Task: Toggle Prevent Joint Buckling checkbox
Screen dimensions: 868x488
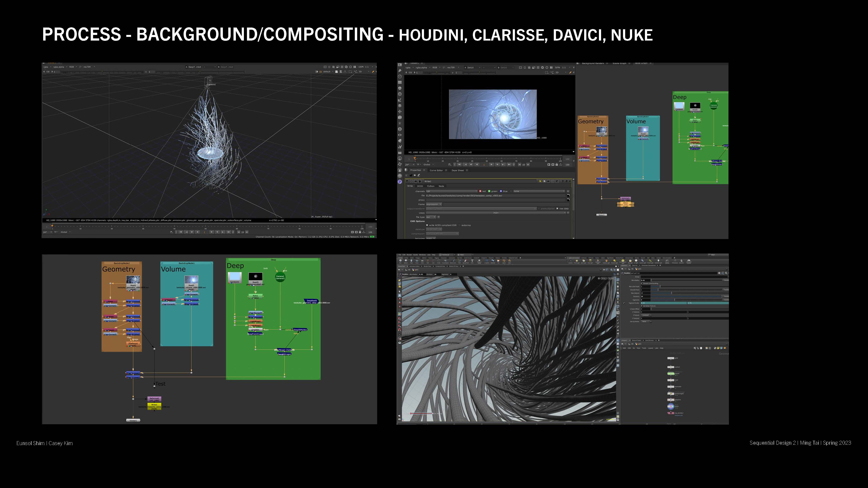Action: tap(641, 283)
